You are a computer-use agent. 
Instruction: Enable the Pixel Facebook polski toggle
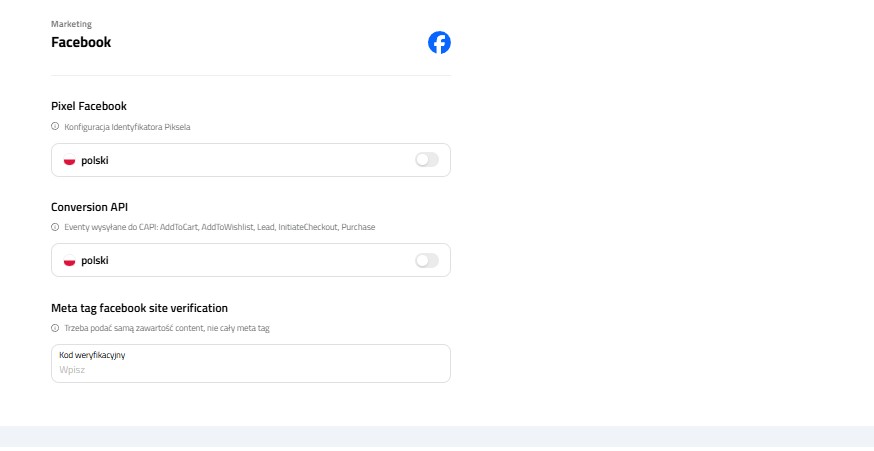click(x=426, y=160)
